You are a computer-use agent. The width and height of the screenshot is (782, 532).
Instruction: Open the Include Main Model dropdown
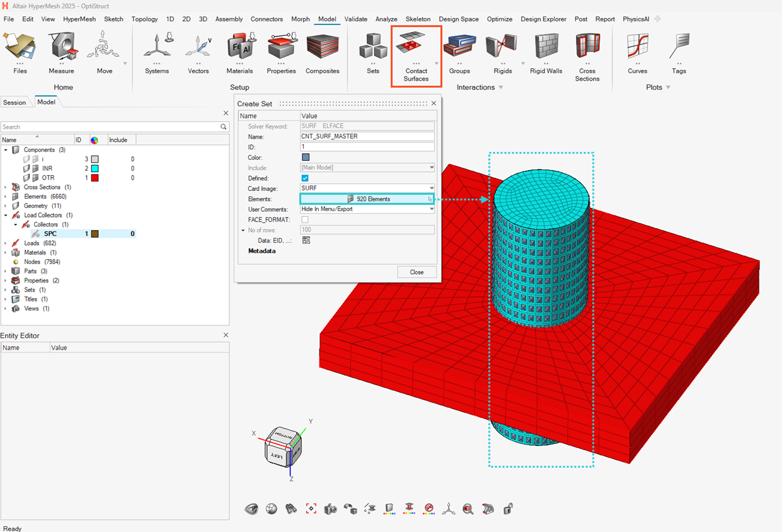[367, 168]
